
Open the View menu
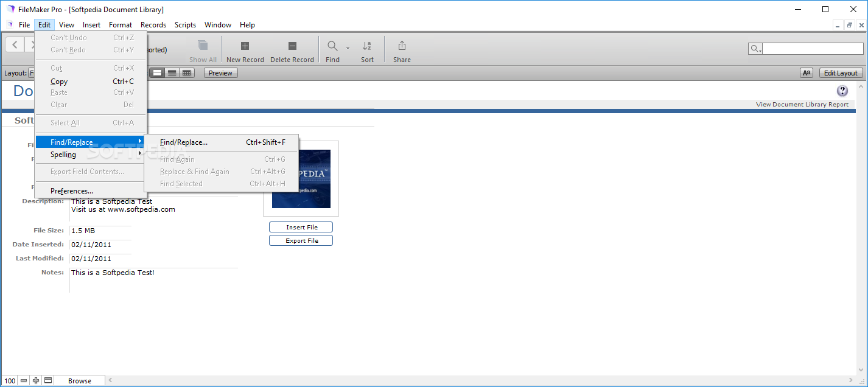66,25
